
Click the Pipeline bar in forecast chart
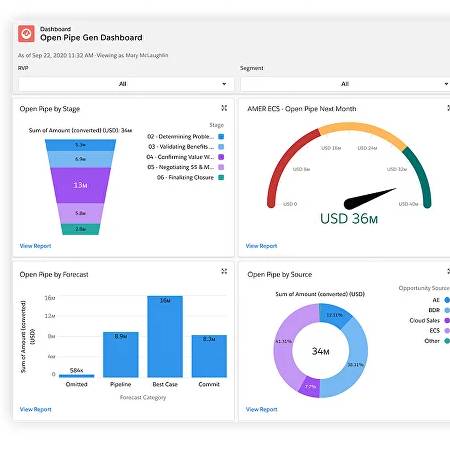click(121, 355)
